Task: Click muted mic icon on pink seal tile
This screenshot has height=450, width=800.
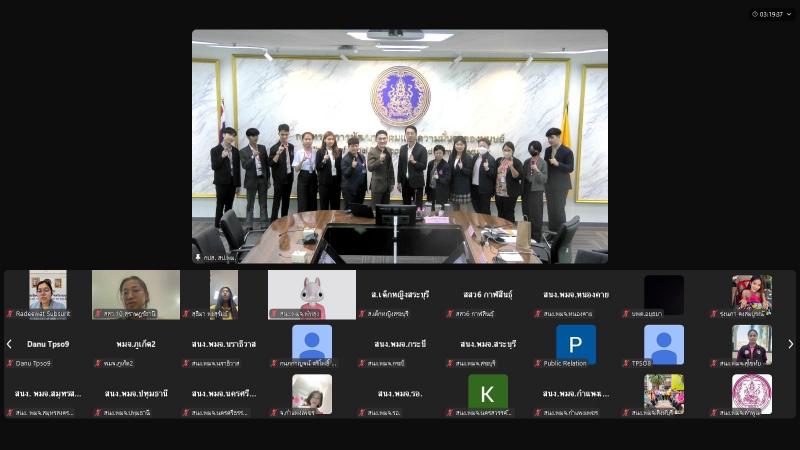Action: [x=714, y=413]
